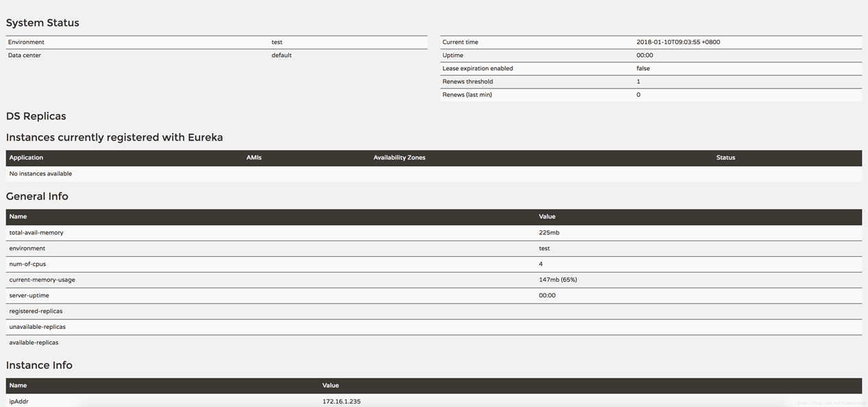Select the num-of-cpus row label
The image size is (868, 407).
click(27, 264)
